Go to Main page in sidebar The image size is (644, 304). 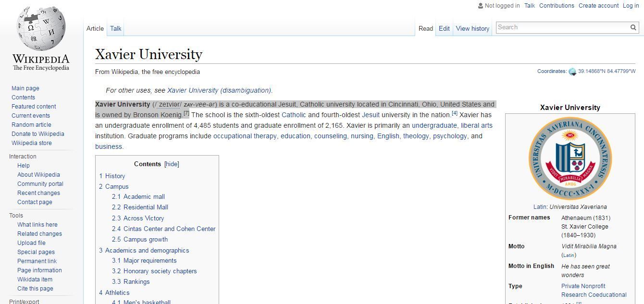(25, 88)
